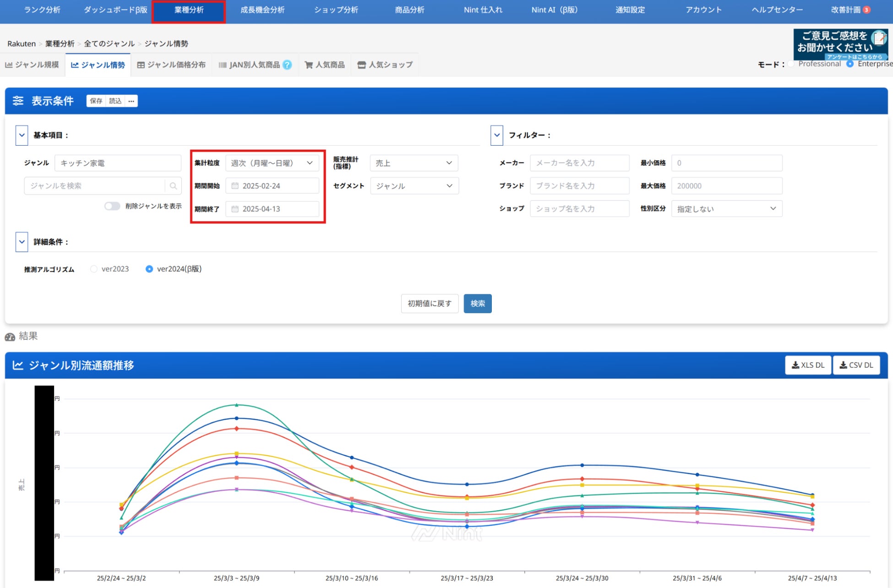Open the 人気ショップ store icon tab
This screenshot has width=893, height=588.
(x=385, y=65)
